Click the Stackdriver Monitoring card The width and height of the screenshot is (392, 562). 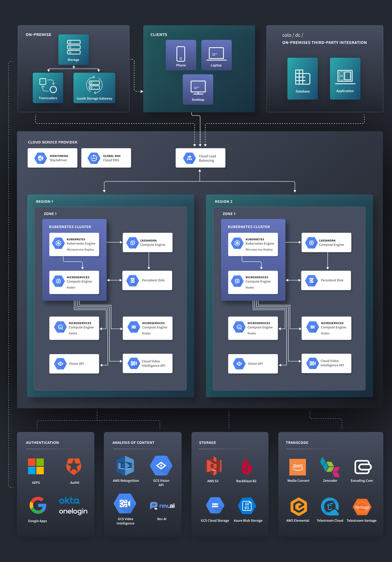coord(52,158)
